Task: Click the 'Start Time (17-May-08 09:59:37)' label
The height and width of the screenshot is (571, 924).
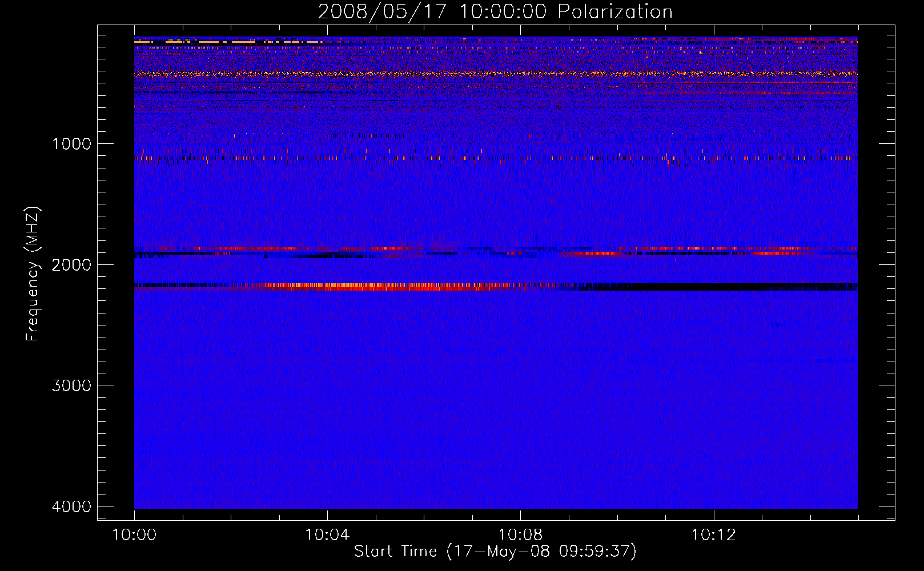Action: [495, 552]
